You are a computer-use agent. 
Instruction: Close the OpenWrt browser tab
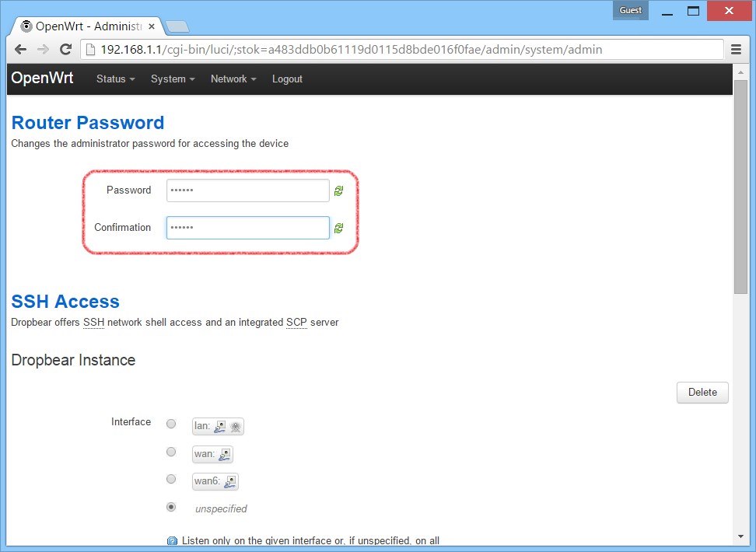click(x=152, y=26)
